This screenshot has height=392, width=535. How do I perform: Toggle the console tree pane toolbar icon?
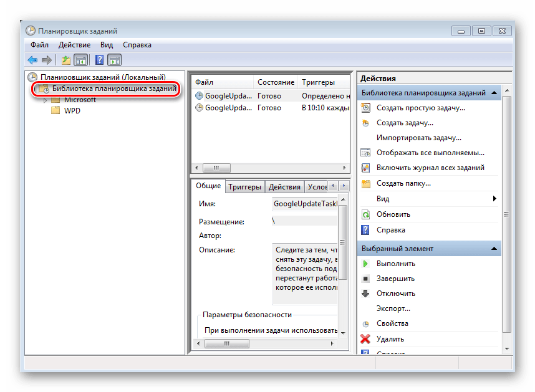point(81,60)
